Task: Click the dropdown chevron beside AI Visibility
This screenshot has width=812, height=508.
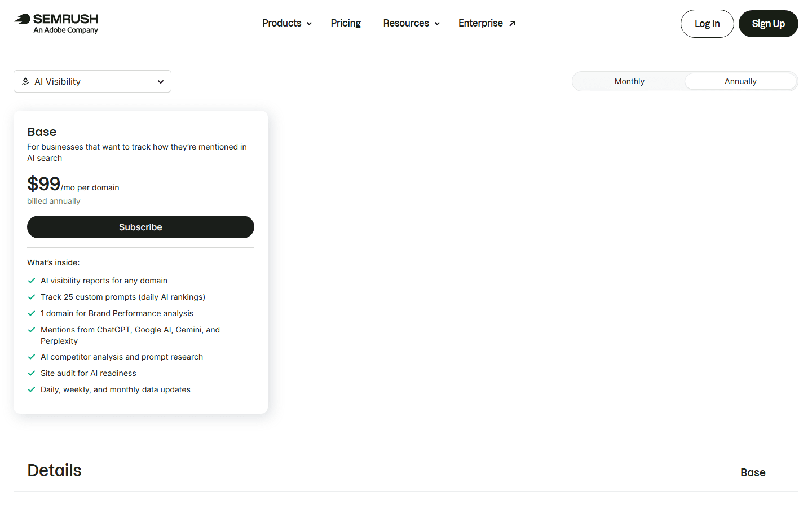Action: pyautogui.click(x=161, y=82)
